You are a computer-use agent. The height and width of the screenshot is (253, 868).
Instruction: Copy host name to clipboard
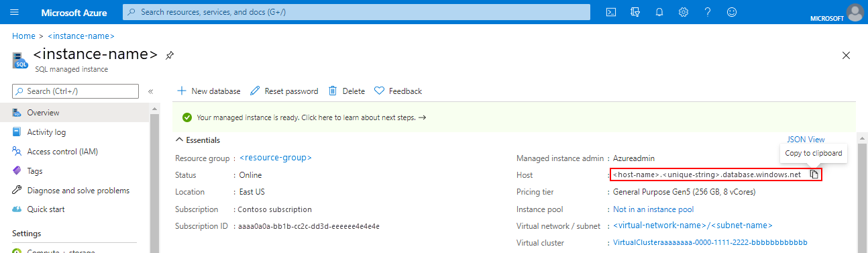click(814, 174)
